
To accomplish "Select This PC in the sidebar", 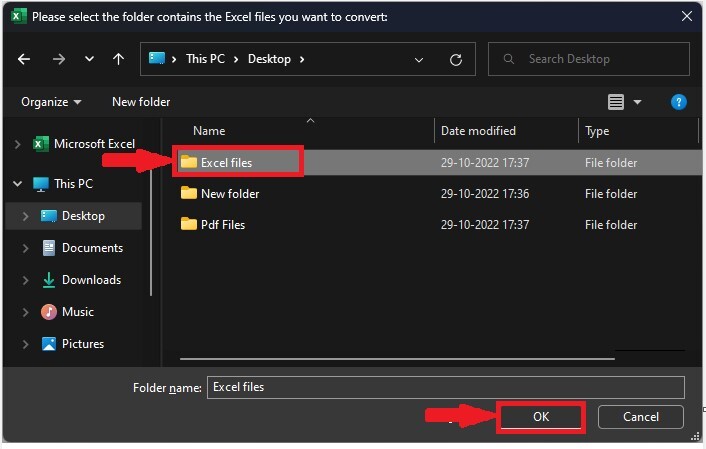I will click(x=73, y=184).
